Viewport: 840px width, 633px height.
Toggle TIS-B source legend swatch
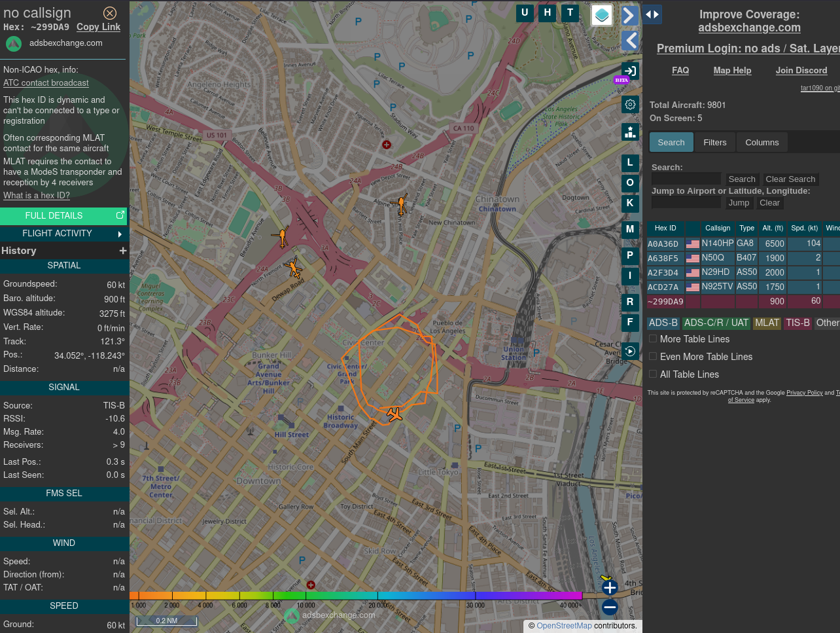[x=797, y=323]
